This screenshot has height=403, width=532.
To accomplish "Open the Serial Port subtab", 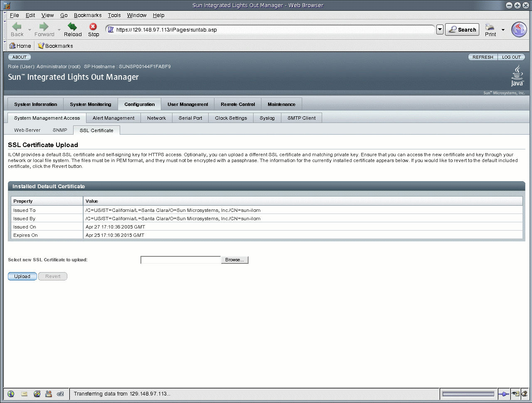I will (190, 118).
